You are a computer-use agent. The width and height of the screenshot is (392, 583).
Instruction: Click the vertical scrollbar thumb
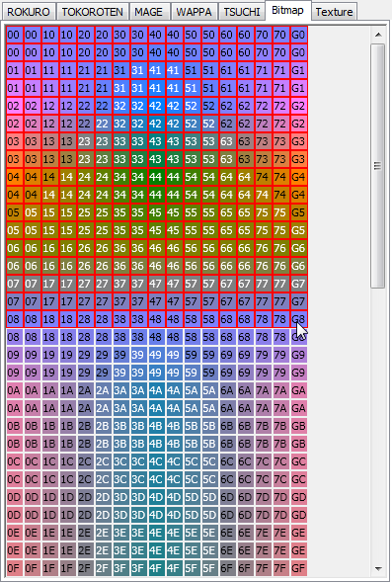377,165
